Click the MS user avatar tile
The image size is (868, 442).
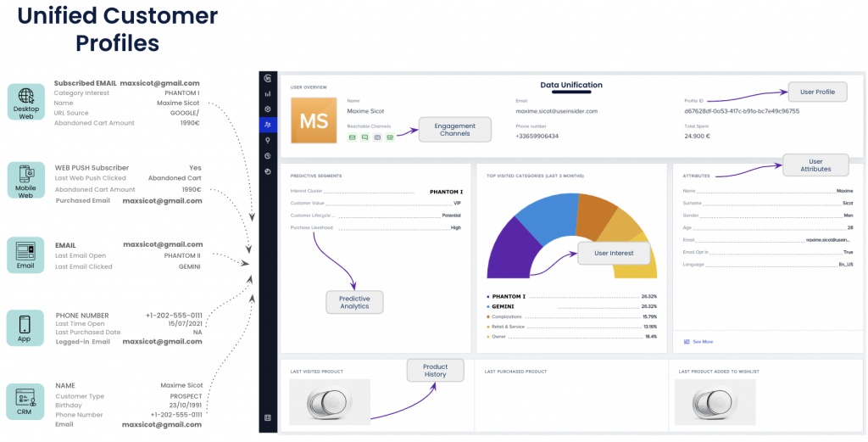314,120
